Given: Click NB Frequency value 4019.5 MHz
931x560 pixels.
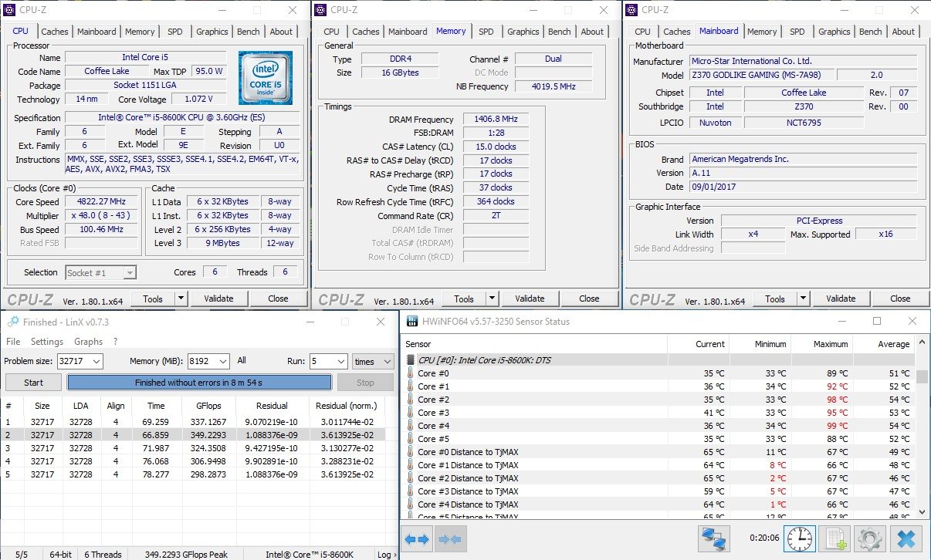Looking at the screenshot, I should (x=553, y=87).
